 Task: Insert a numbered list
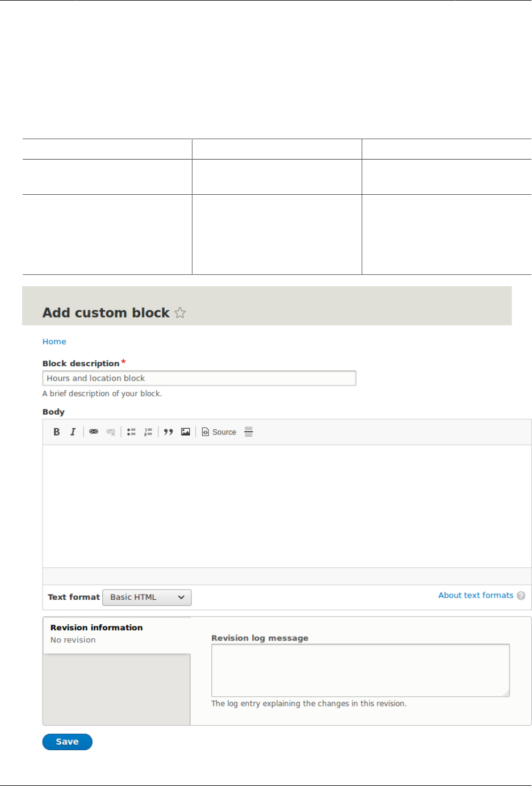coord(148,432)
